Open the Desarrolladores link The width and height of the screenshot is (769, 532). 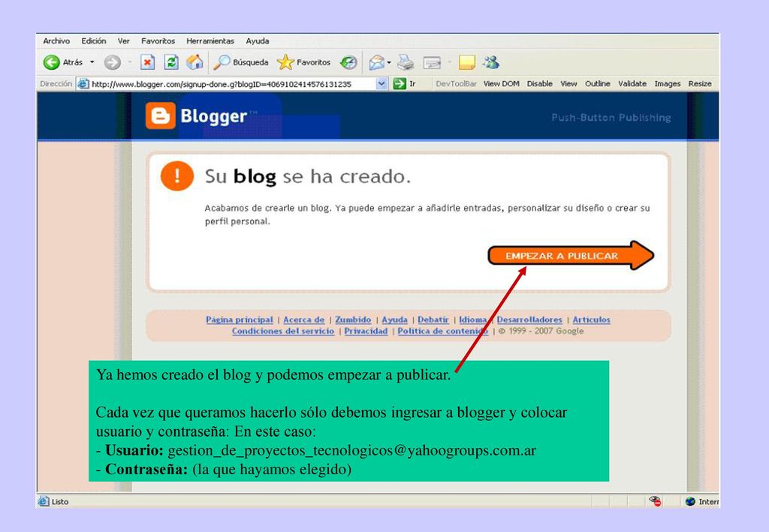tap(529, 320)
